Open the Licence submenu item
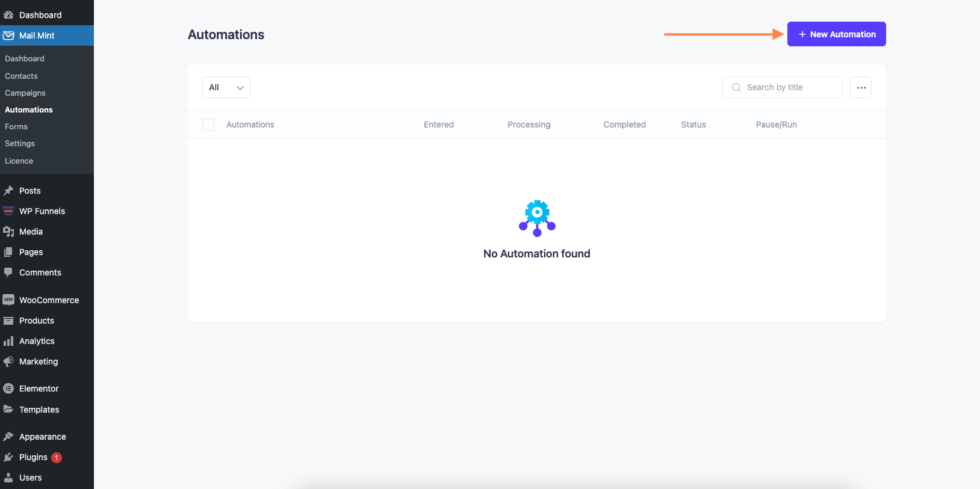 pos(19,161)
